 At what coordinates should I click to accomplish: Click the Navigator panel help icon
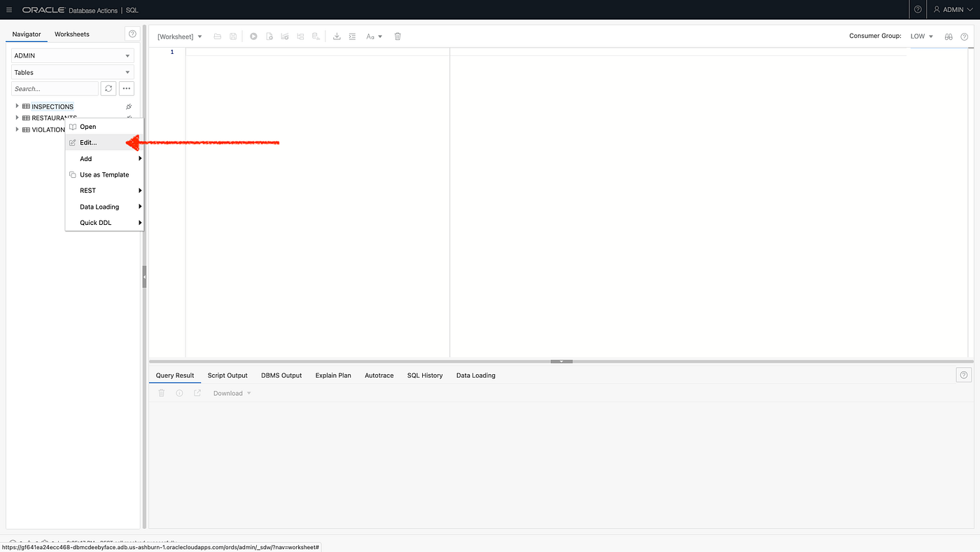click(x=132, y=34)
